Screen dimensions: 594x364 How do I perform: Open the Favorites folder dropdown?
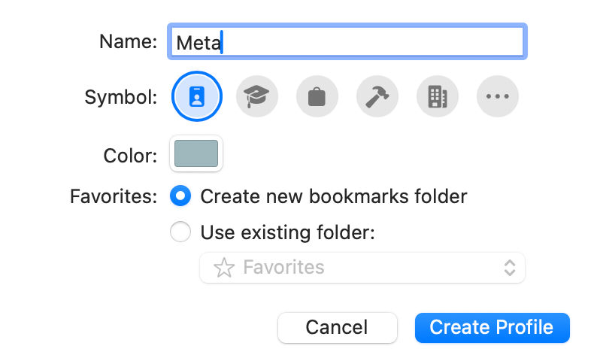tap(362, 268)
